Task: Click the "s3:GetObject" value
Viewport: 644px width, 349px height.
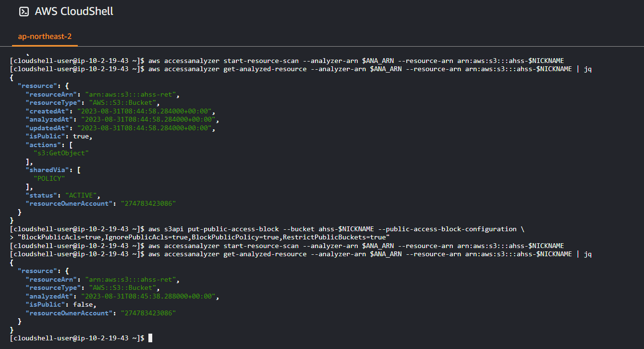Action: tap(61, 153)
